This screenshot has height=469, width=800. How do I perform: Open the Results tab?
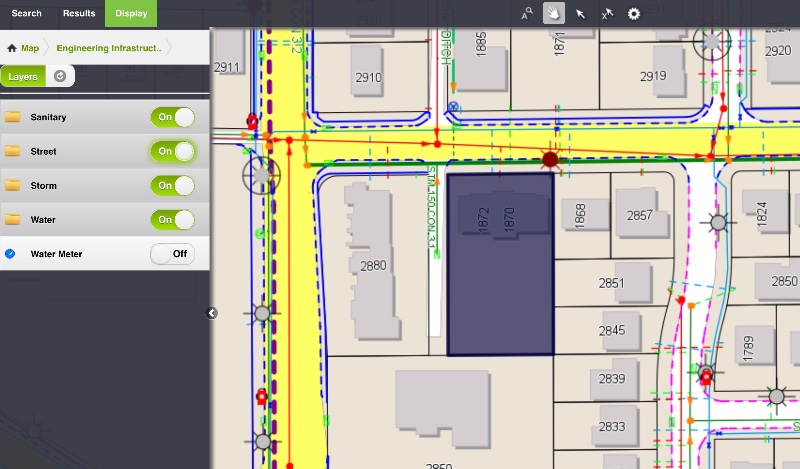click(79, 13)
